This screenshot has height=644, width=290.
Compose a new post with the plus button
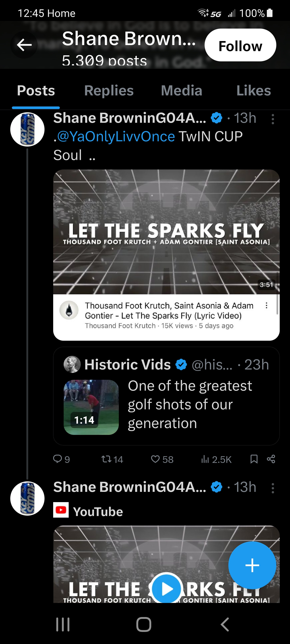coord(252,565)
